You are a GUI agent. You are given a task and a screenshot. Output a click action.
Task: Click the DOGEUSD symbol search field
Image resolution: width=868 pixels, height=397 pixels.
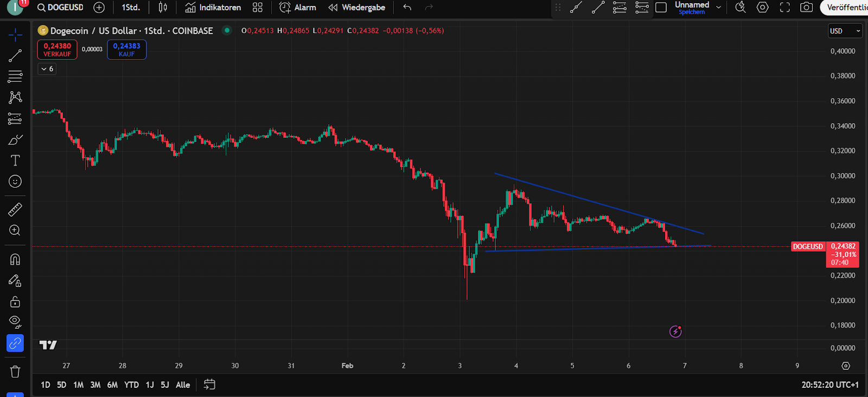[61, 8]
